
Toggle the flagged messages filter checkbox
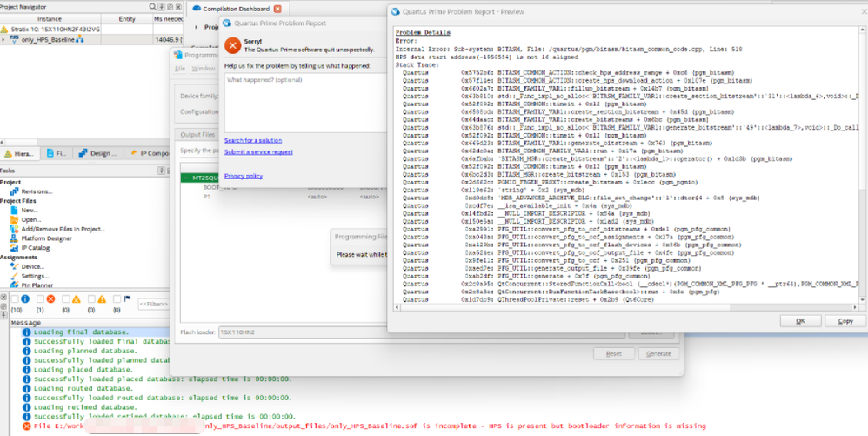(x=117, y=299)
